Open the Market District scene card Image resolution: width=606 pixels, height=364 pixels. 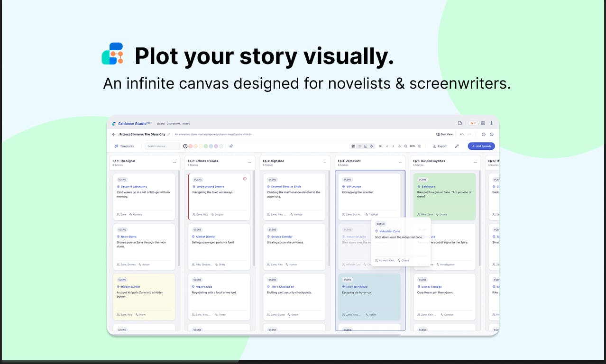pos(220,246)
